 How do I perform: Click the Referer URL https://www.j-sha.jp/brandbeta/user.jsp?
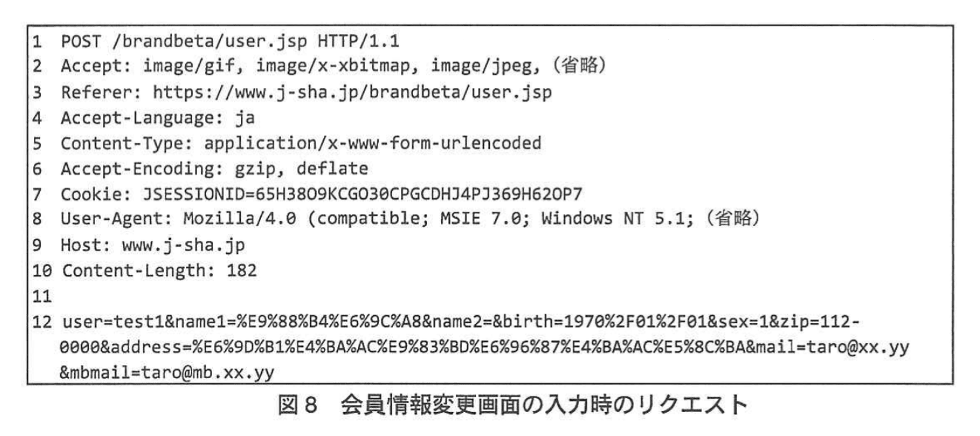[x=352, y=93]
